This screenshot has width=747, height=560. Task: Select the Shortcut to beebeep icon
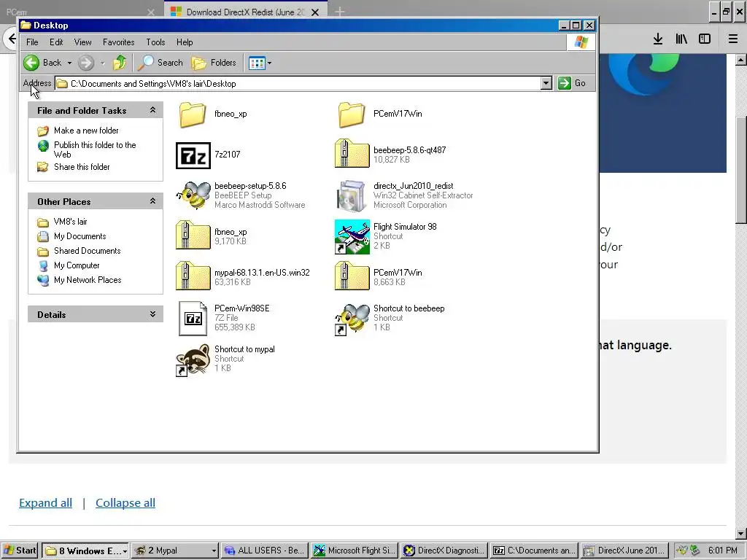click(352, 319)
